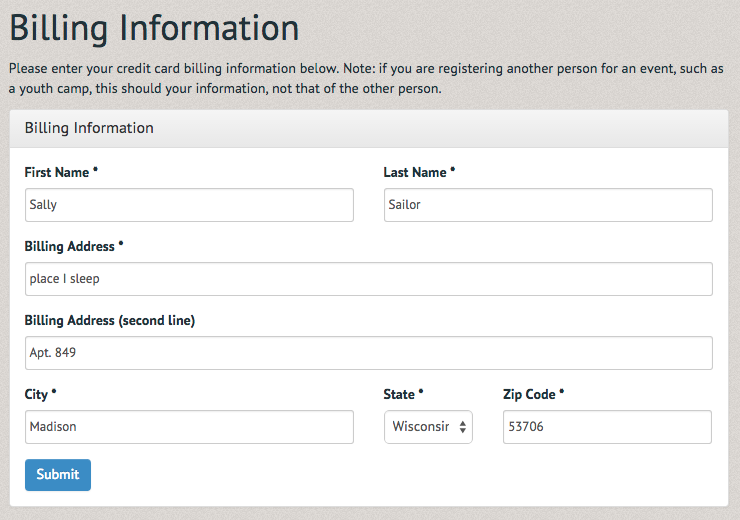Click the required asterisk next to First Name
The width and height of the screenshot is (740, 520).
[95, 169]
